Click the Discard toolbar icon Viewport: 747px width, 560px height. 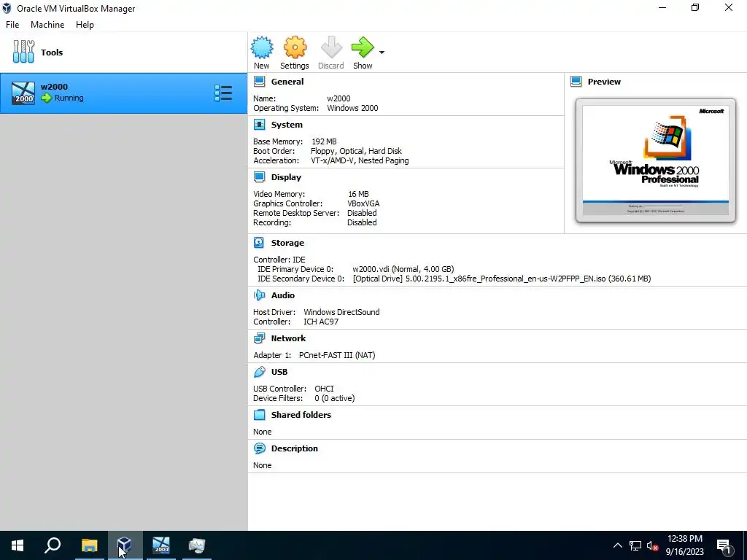331,47
